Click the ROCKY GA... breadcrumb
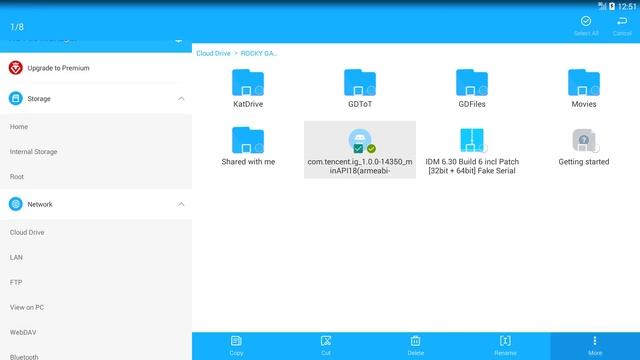 point(259,53)
